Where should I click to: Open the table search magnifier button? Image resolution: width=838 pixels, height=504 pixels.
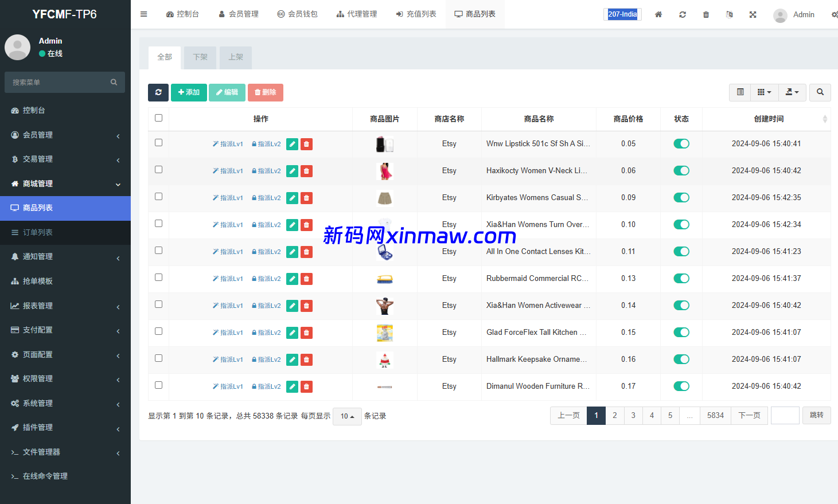pos(820,92)
